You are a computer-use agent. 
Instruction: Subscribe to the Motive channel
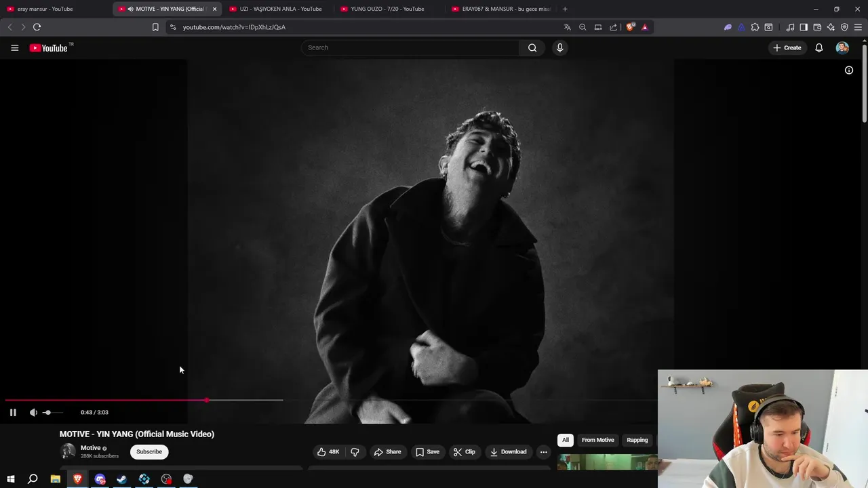[149, 451]
